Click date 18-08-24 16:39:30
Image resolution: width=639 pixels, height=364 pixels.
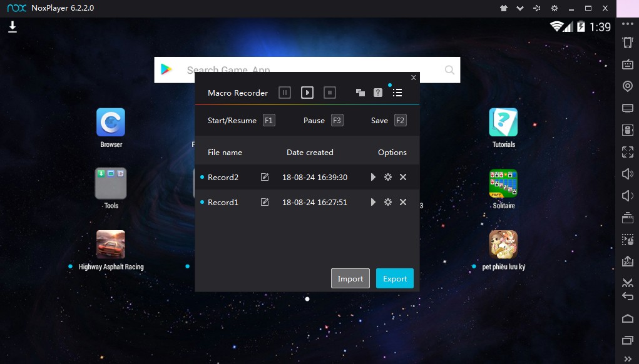(315, 177)
